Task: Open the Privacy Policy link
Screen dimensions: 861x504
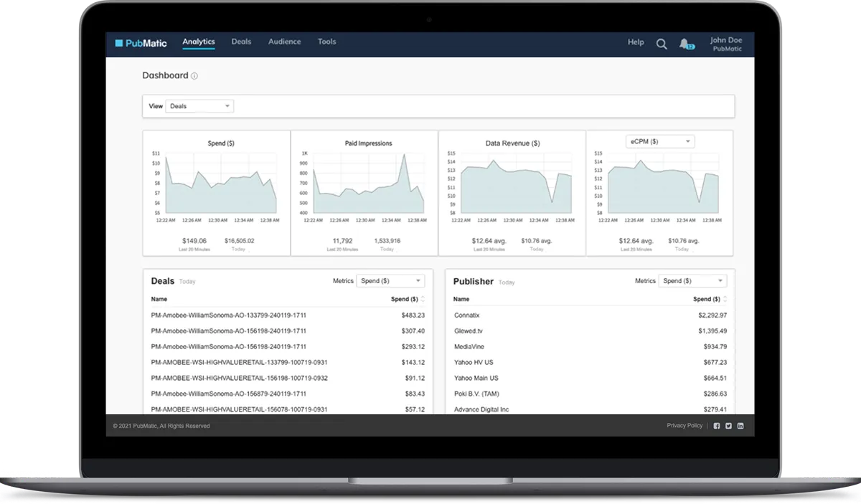Action: (684, 426)
